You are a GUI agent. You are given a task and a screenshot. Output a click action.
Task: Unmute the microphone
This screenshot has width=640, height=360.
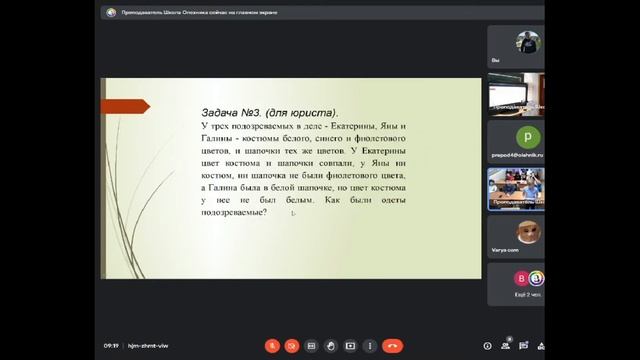272,346
